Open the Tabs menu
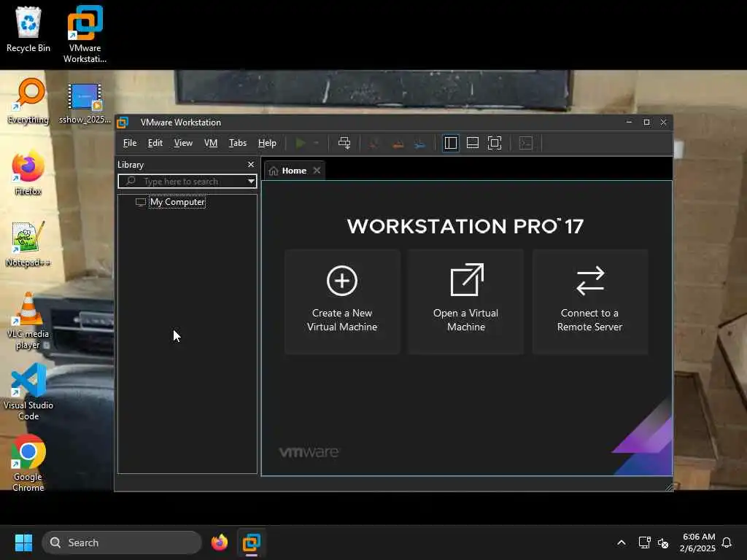747x560 pixels. click(x=238, y=143)
